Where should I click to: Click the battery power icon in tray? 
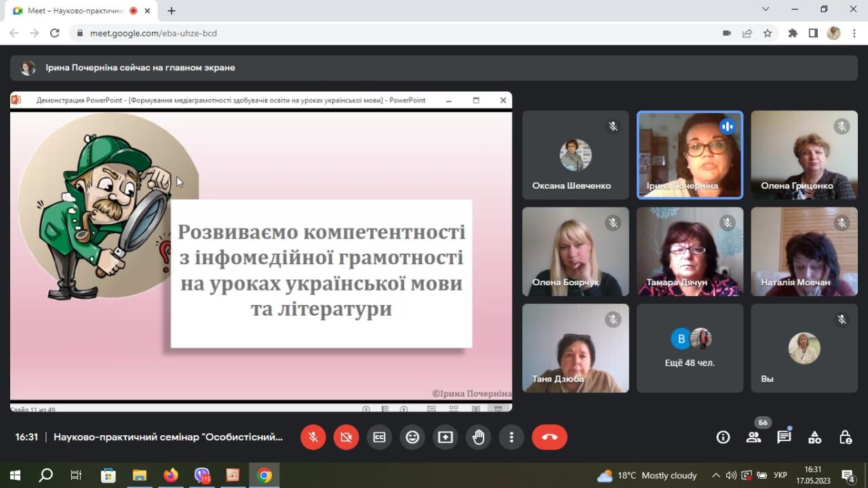click(x=762, y=475)
